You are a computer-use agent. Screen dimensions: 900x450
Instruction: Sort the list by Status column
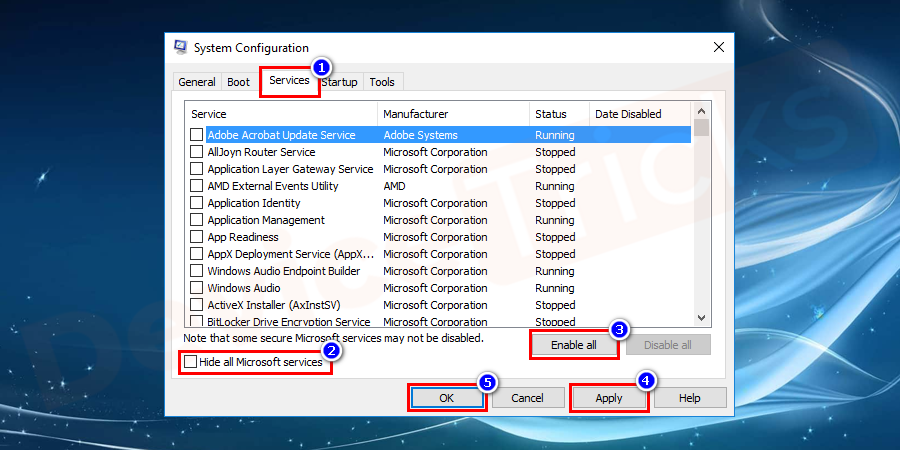click(558, 114)
